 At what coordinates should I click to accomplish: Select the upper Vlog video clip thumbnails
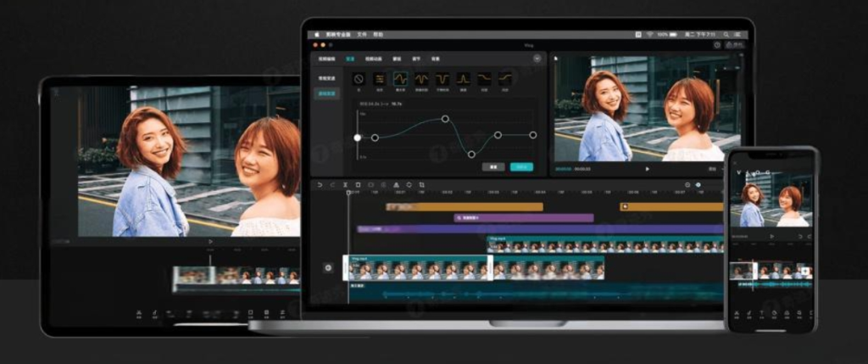click(x=605, y=244)
